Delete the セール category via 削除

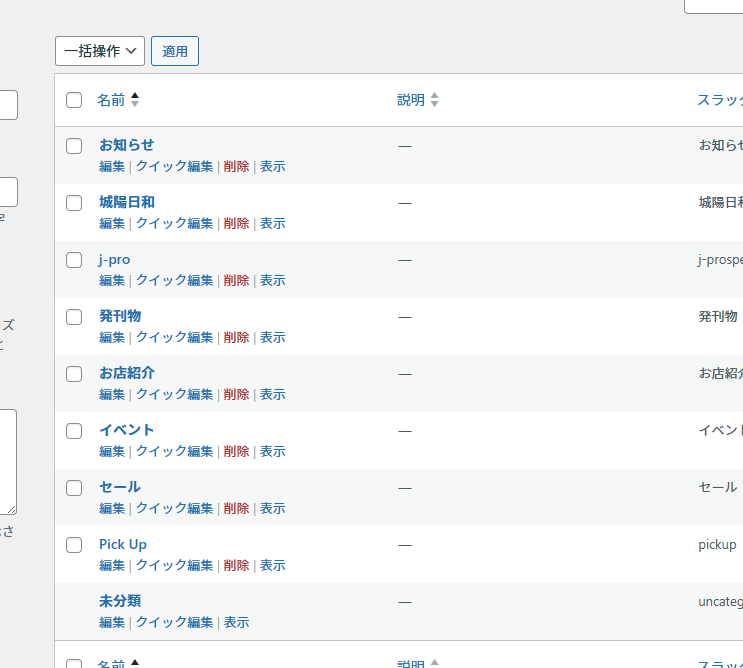tap(237, 509)
